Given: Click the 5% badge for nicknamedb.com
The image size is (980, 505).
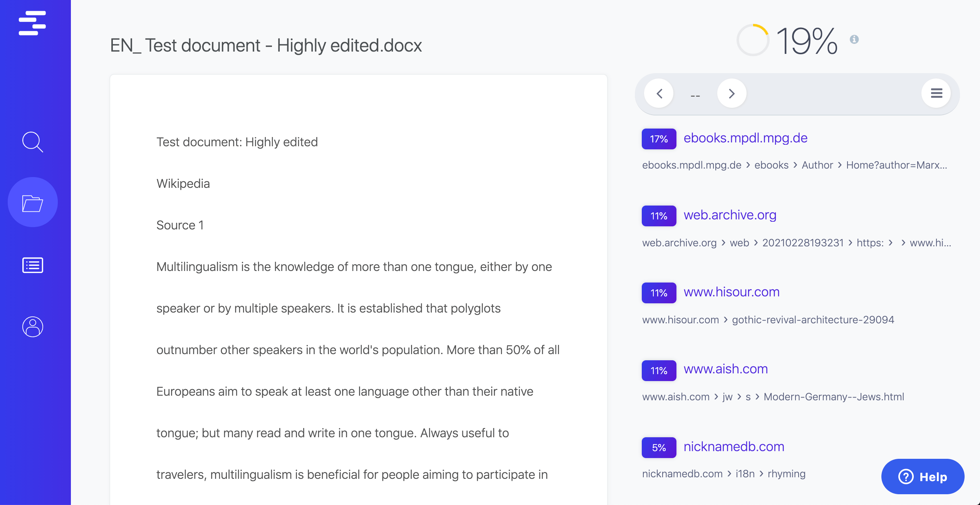Looking at the screenshot, I should click(659, 448).
